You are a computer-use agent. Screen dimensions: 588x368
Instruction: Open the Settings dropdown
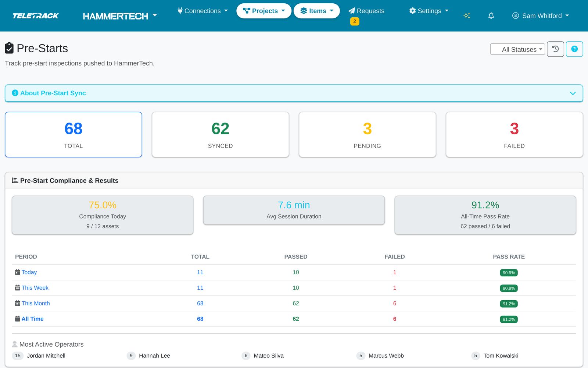[x=429, y=11]
